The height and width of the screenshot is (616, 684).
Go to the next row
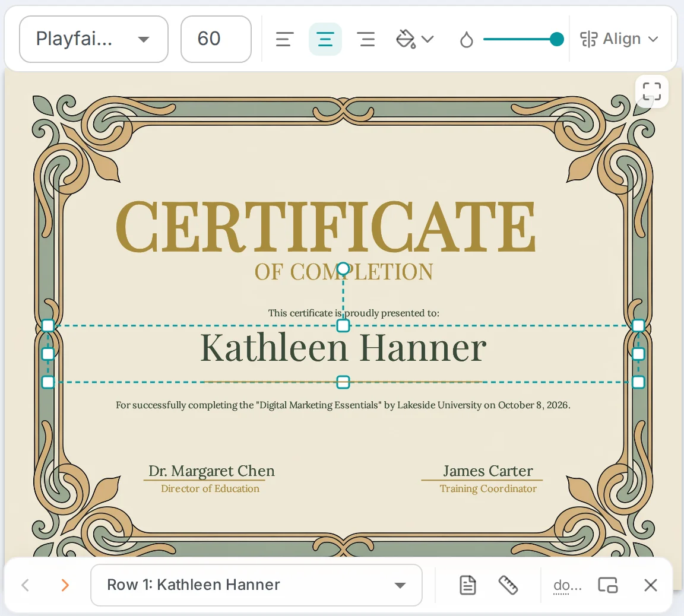point(65,585)
